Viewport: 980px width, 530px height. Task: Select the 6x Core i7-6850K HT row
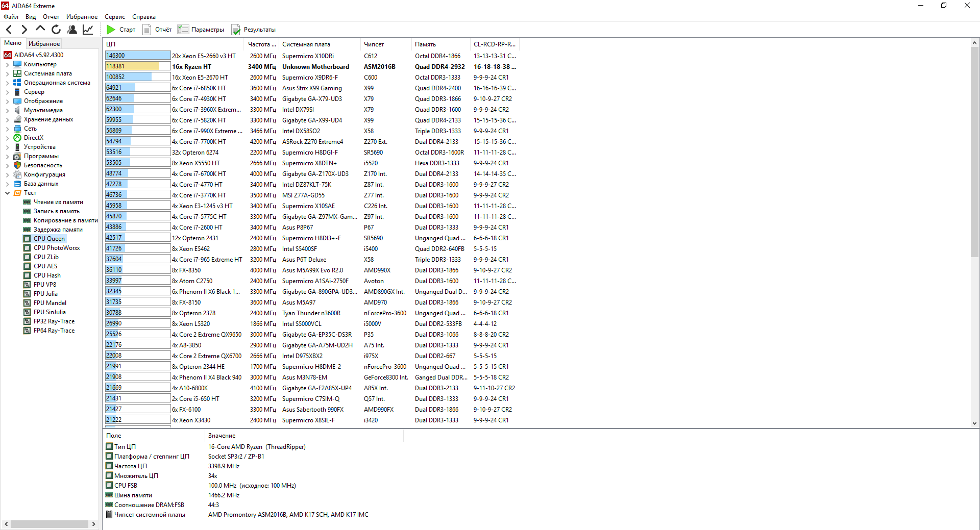311,88
